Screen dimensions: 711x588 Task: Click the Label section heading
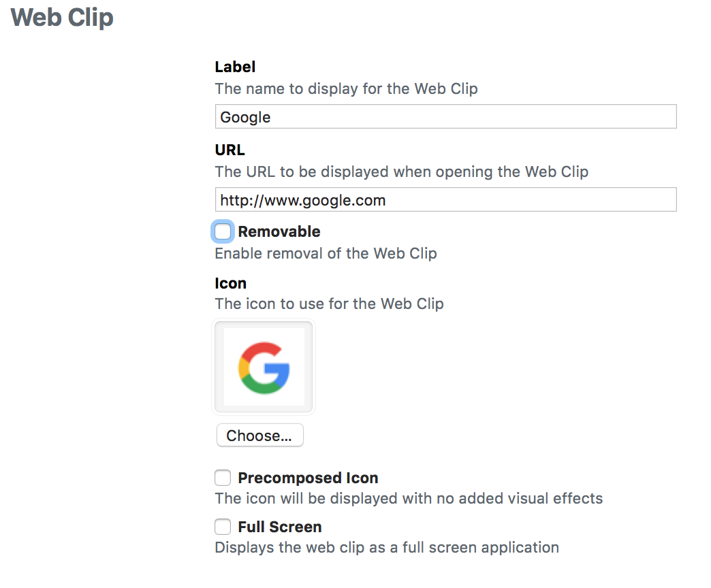point(235,67)
